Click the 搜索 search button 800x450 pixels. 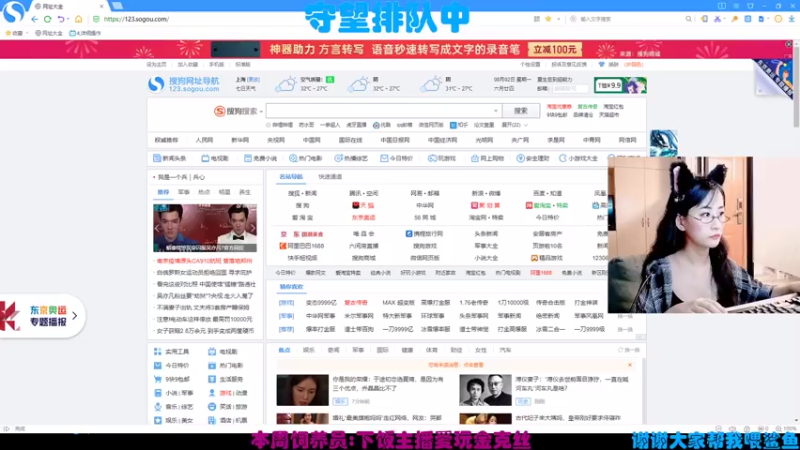tap(520, 111)
